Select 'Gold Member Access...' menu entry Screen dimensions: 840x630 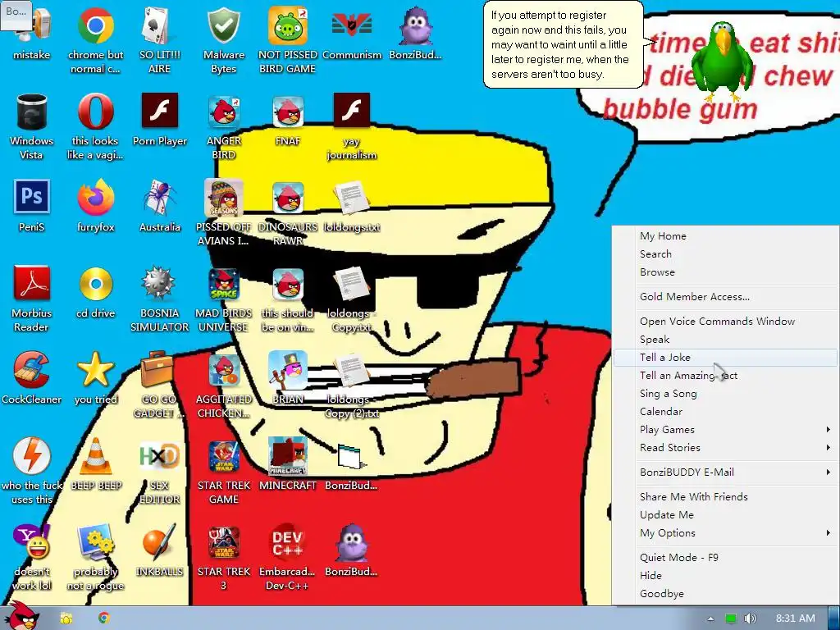725,297
